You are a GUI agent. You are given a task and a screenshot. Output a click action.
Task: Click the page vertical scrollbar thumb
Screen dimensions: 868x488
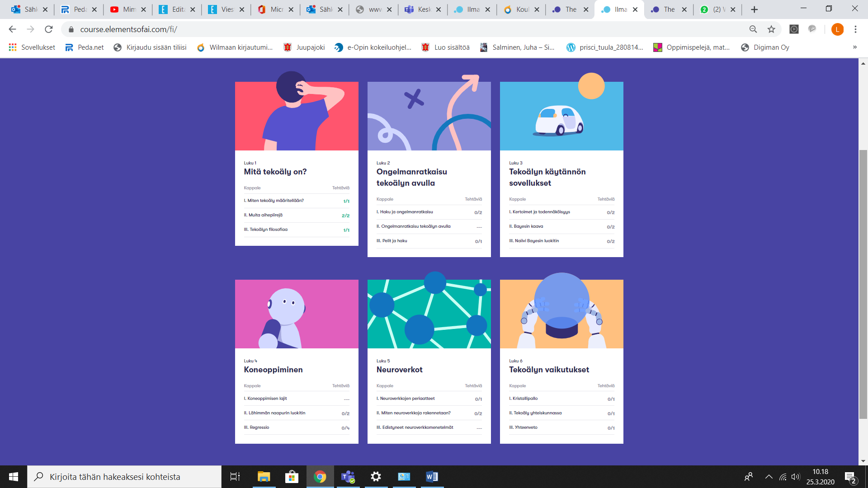pos(863,285)
